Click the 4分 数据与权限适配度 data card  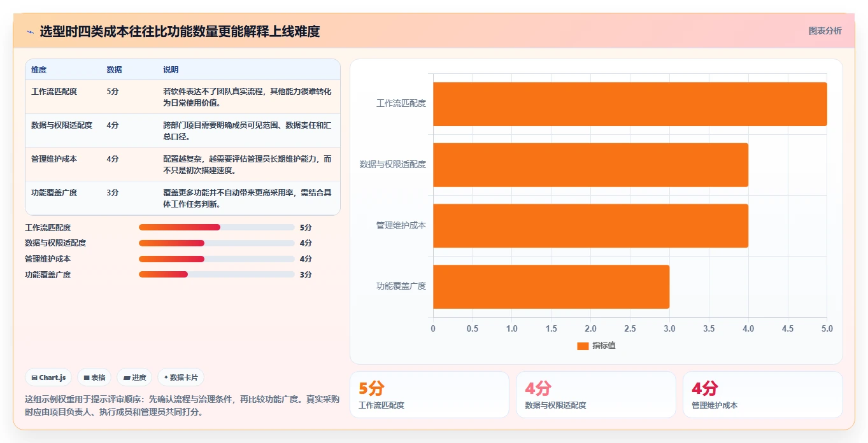tap(596, 395)
